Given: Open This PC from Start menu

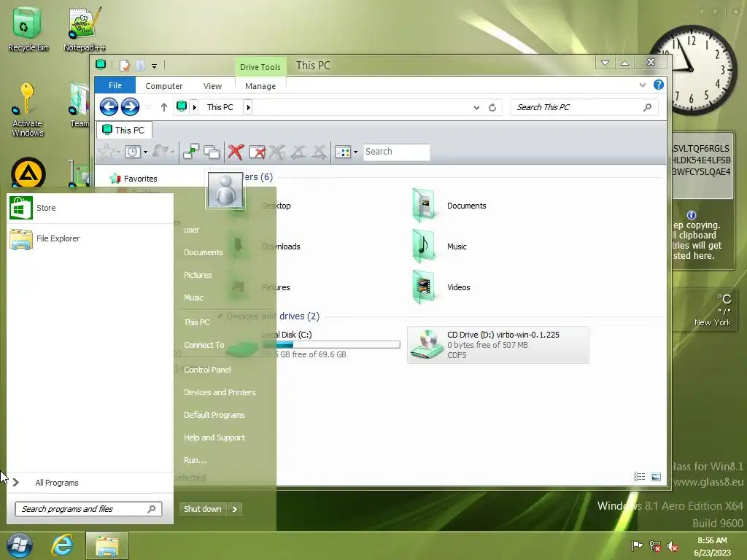Looking at the screenshot, I should pyautogui.click(x=197, y=322).
